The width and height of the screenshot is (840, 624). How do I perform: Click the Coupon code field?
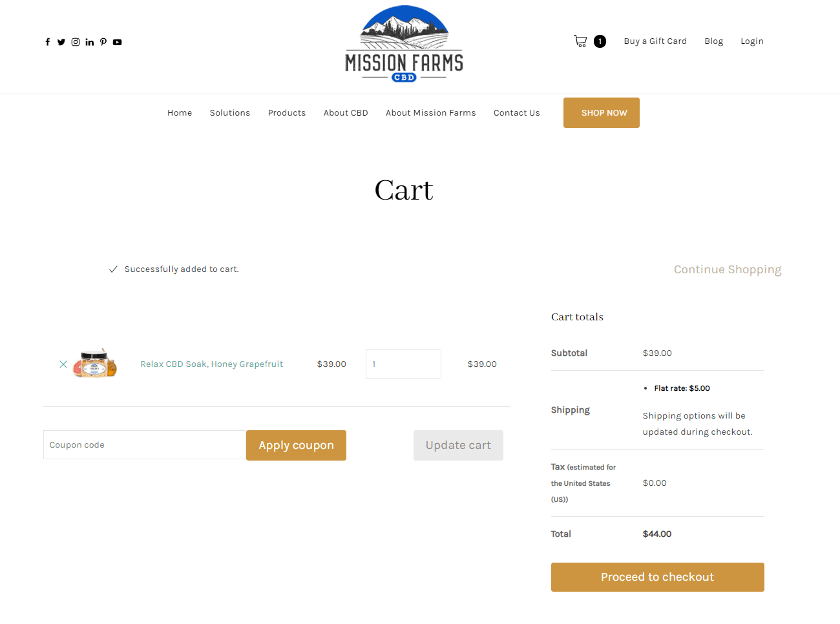(x=144, y=445)
